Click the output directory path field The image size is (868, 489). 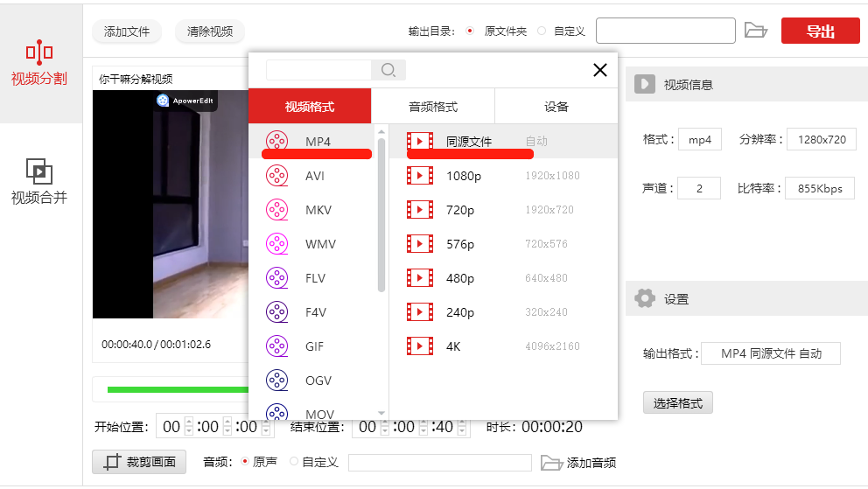[x=665, y=31]
